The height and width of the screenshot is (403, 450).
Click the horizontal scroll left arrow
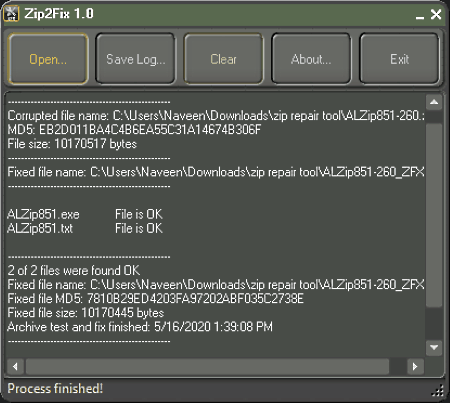15,367
